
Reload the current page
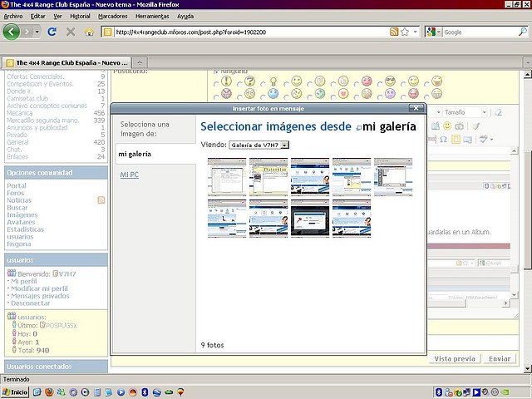[52, 32]
